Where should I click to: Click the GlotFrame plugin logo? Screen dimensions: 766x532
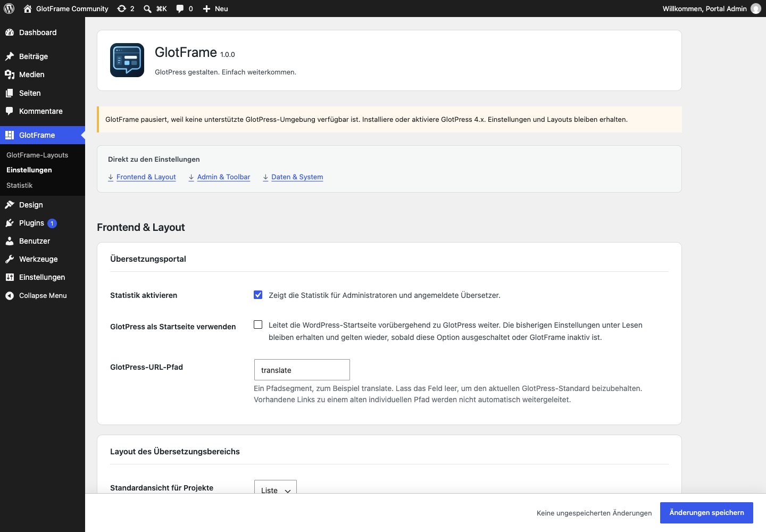(x=127, y=60)
